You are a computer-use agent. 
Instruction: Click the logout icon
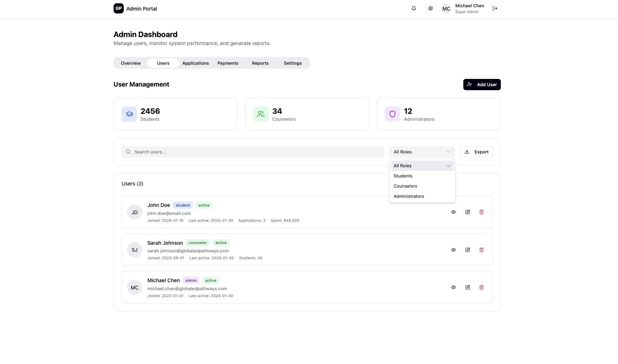click(495, 8)
